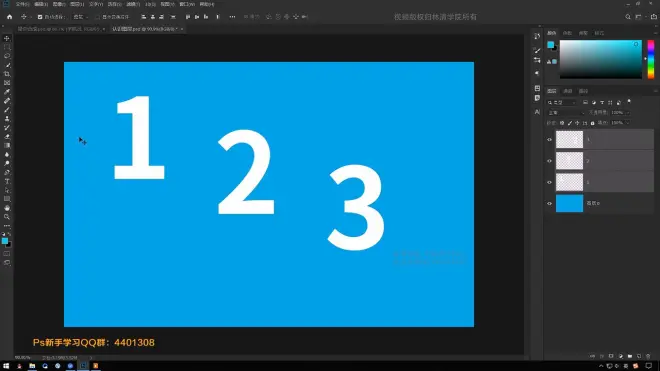Open the first menu in the menu bar
Image resolution: width=660 pixels, height=371 pixels.
22,4
